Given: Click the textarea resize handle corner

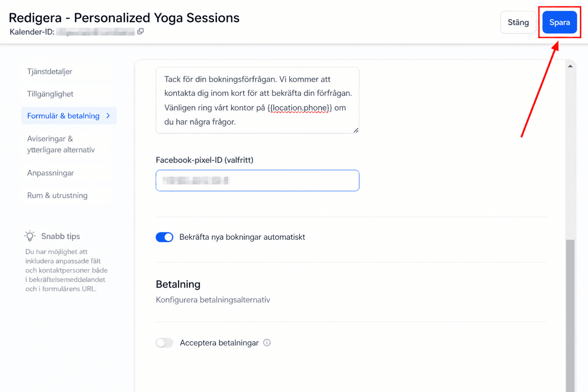Looking at the screenshot, I should [x=356, y=130].
